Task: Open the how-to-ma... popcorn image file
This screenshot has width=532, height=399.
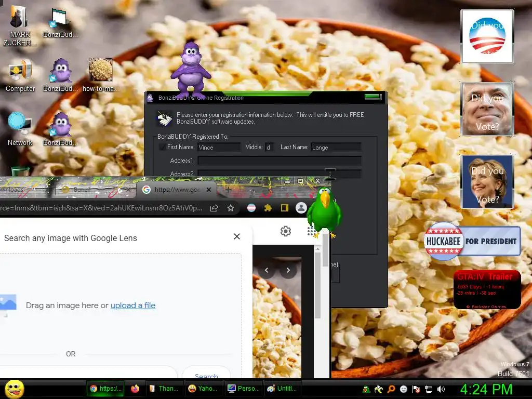Action: 100,75
